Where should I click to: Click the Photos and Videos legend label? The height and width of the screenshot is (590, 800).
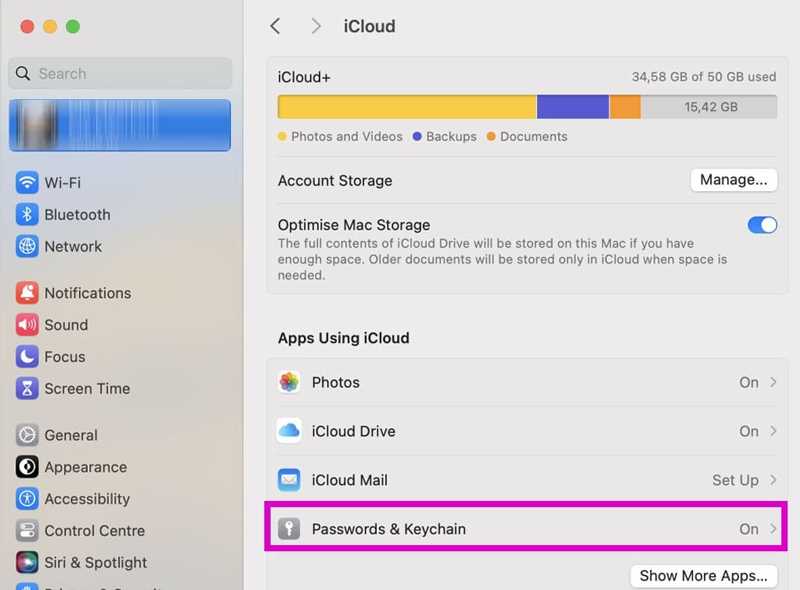coord(346,136)
